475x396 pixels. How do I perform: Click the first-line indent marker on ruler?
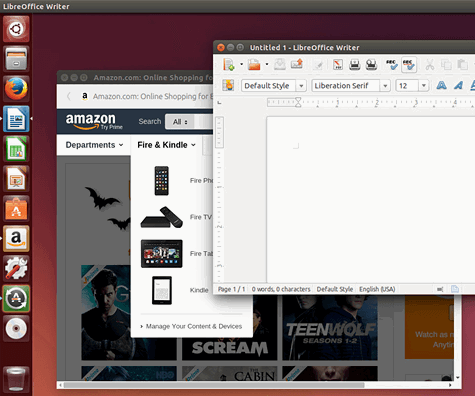click(x=298, y=99)
